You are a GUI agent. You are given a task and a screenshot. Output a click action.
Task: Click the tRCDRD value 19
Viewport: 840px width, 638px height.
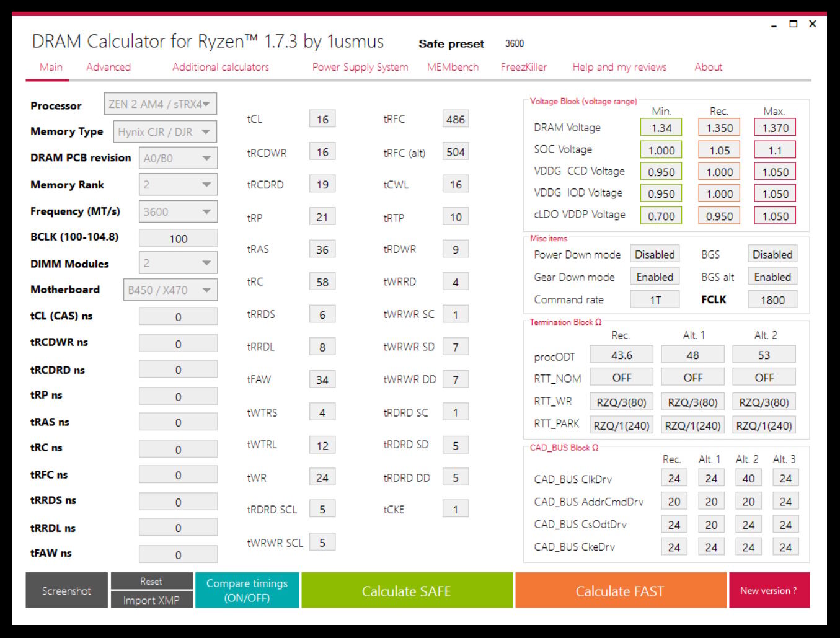click(322, 184)
